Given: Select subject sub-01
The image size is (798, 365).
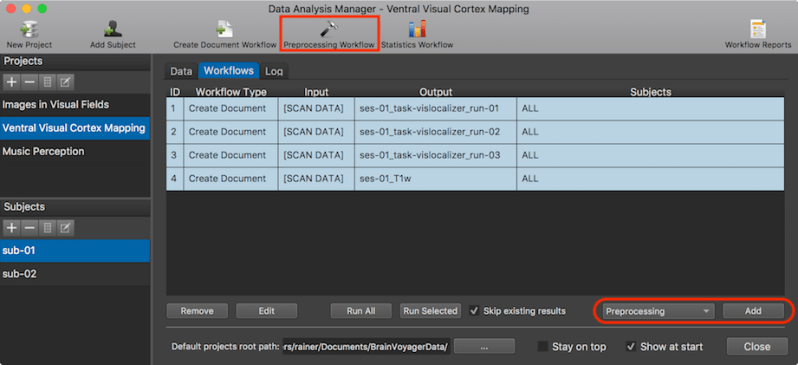Looking at the screenshot, I should tap(75, 250).
